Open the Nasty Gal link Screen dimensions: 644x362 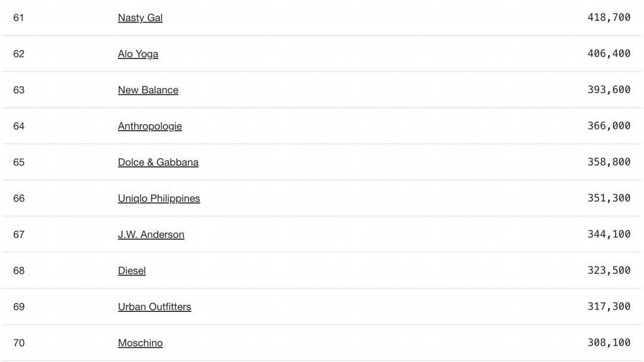click(x=140, y=18)
